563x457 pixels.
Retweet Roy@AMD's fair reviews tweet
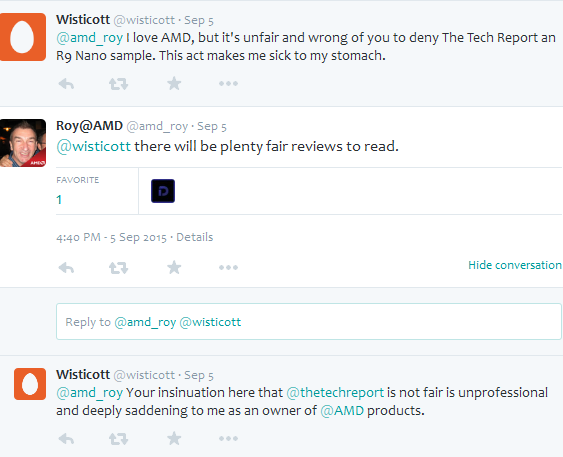coord(118,268)
